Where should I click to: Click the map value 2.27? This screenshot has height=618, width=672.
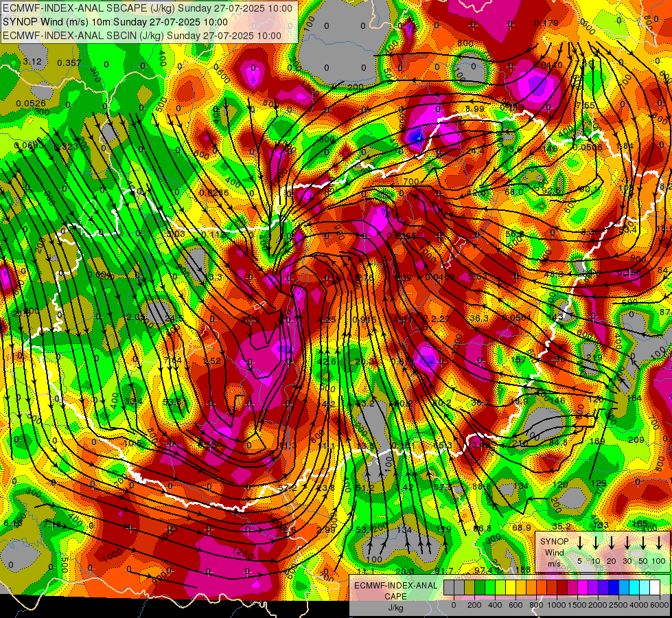pos(441,319)
